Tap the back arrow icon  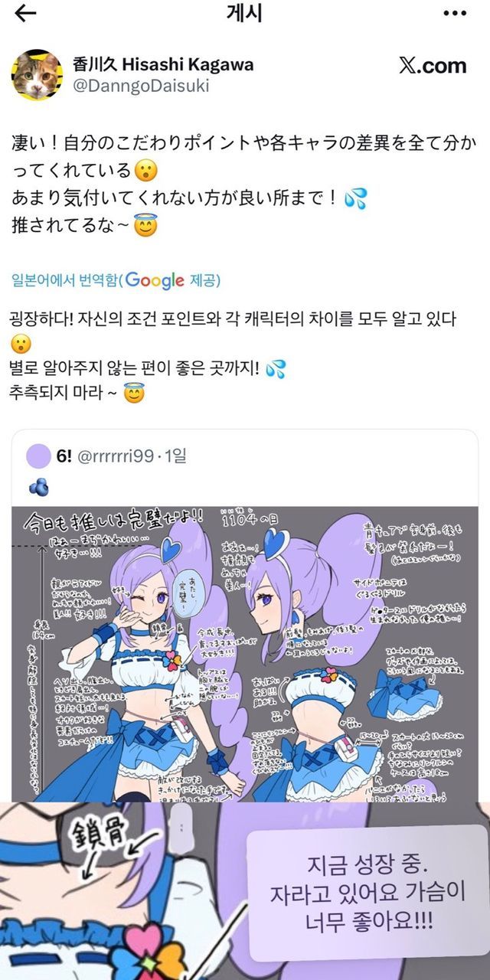pos(25,13)
